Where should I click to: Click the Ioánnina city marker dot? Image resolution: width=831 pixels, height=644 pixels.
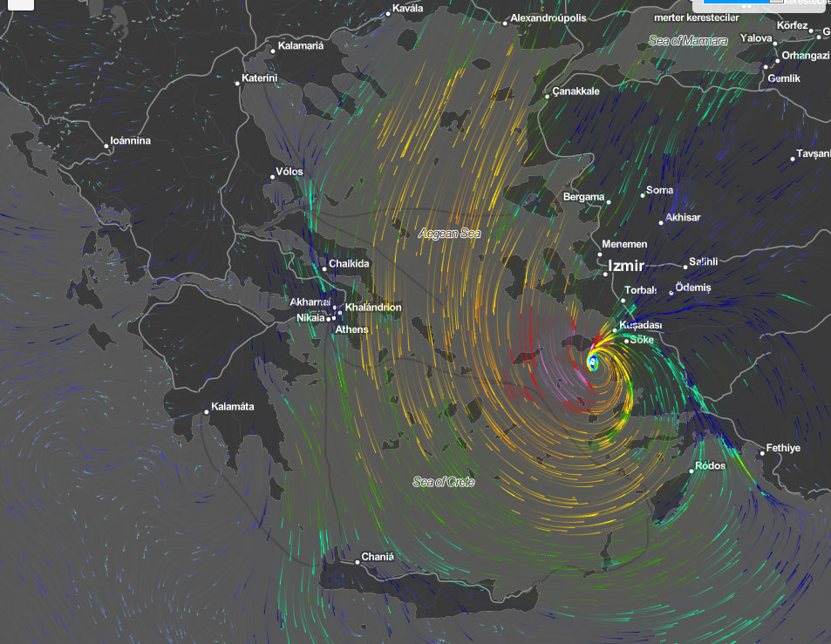pyautogui.click(x=107, y=146)
